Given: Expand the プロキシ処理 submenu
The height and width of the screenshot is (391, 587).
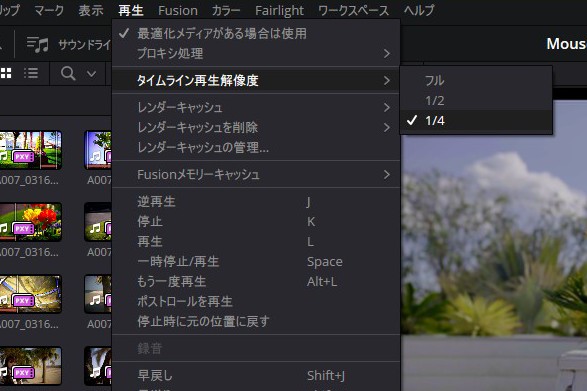Looking at the screenshot, I should click(256, 54).
